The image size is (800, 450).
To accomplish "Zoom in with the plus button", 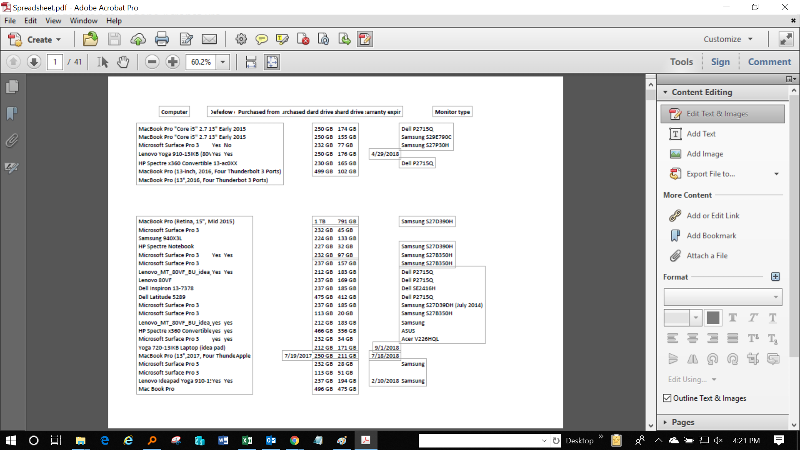I will coord(172,62).
